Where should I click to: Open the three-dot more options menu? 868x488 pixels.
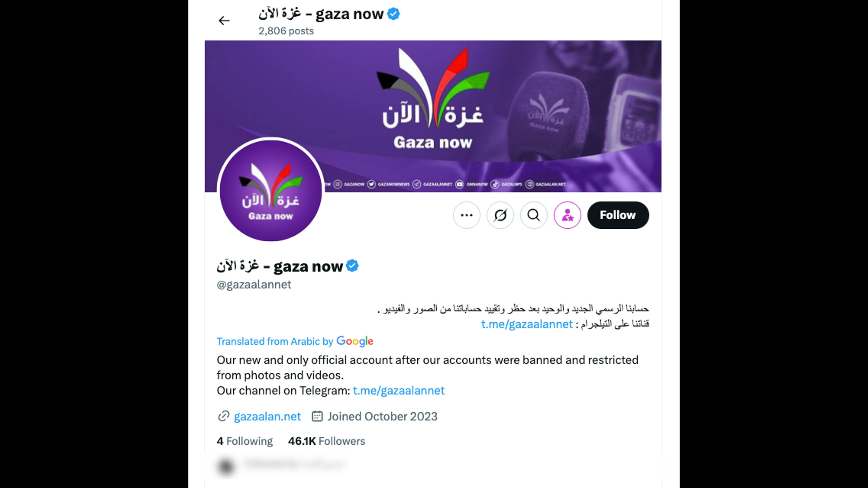[x=466, y=215]
